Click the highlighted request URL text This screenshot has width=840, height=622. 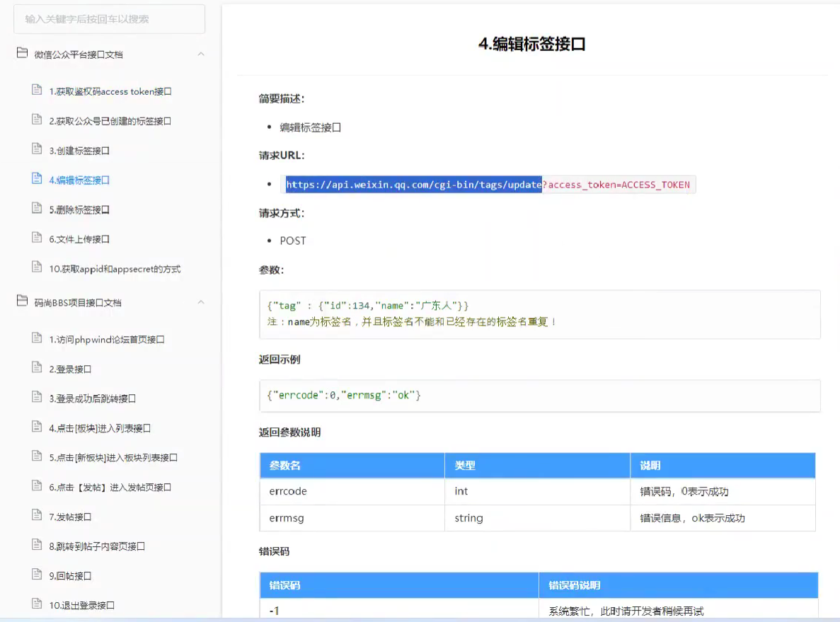coord(413,185)
